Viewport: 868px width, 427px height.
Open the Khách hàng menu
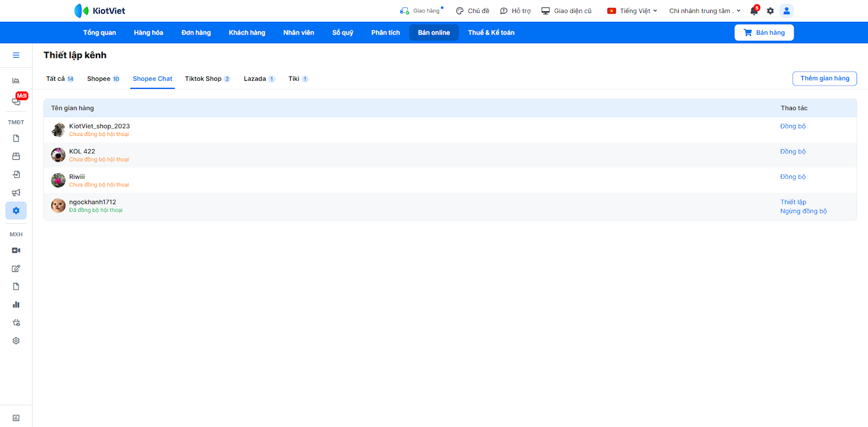click(247, 33)
